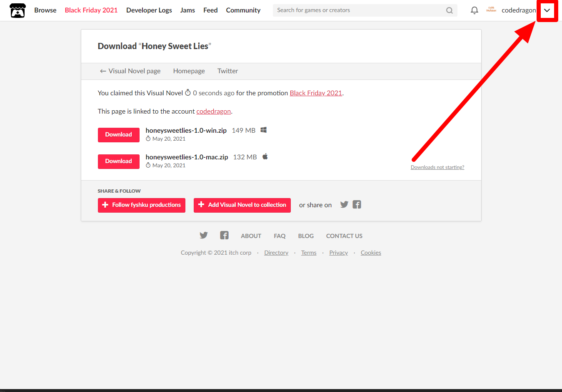Viewport: 562px width, 392px height.
Task: Open the Feed page
Action: [x=210, y=10]
